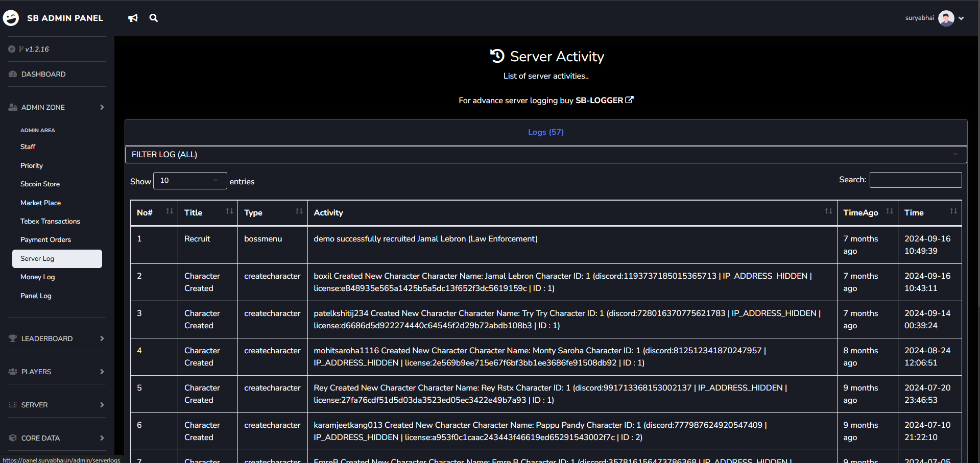This screenshot has height=463, width=980.
Task: Open Tebex Transactions menu item
Action: coord(50,221)
